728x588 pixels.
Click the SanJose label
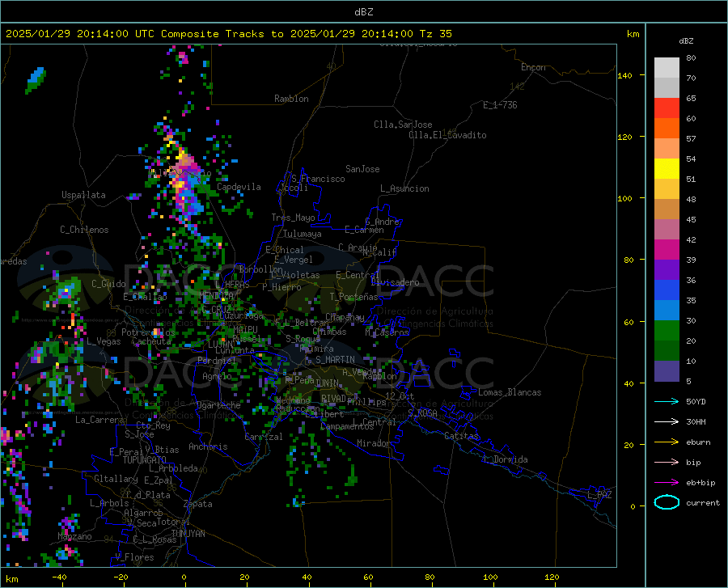[x=362, y=169]
